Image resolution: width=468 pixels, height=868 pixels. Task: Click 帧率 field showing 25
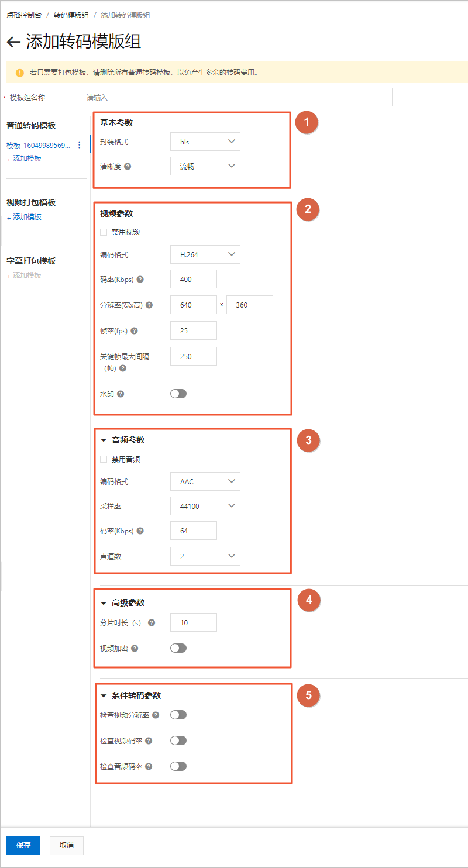pyautogui.click(x=194, y=330)
